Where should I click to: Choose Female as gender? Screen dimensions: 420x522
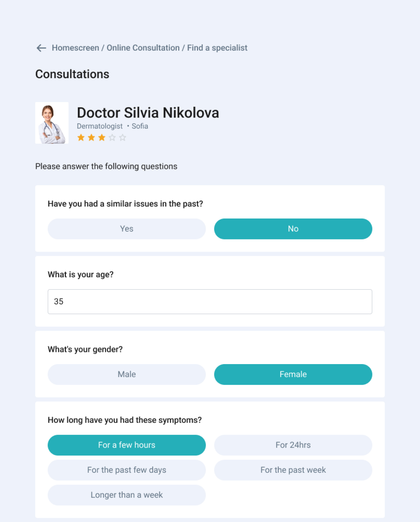coord(293,374)
